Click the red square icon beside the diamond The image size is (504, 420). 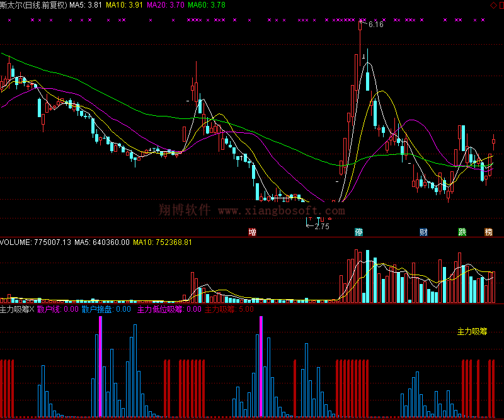[501, 5]
